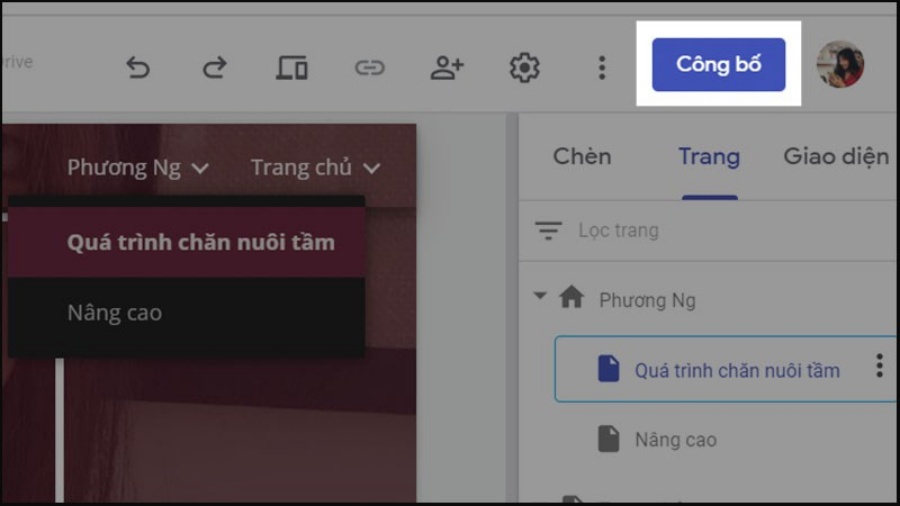Click the undo arrow icon
900x506 pixels.
coord(138,68)
